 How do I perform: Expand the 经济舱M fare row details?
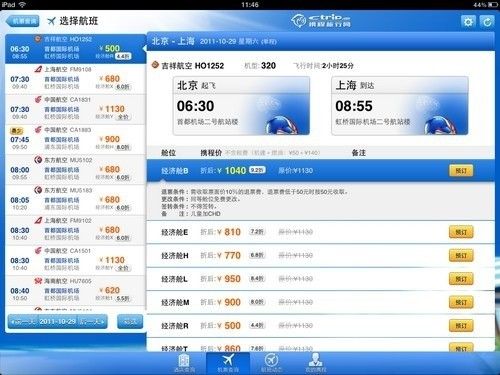[321, 302]
